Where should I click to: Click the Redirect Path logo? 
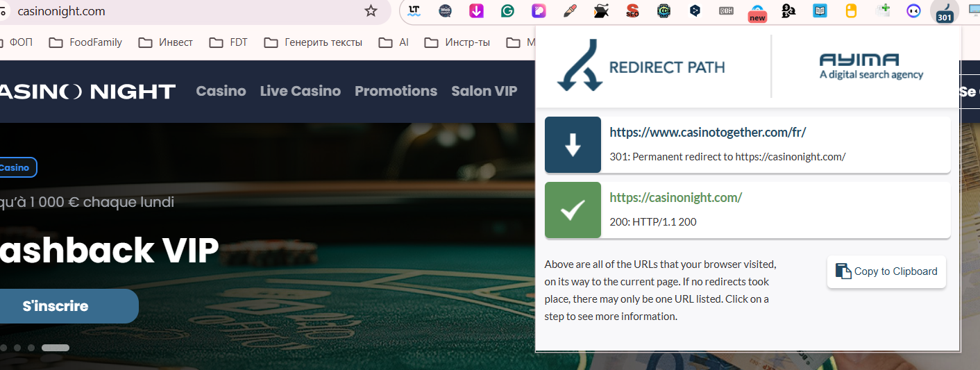pyautogui.click(x=641, y=67)
